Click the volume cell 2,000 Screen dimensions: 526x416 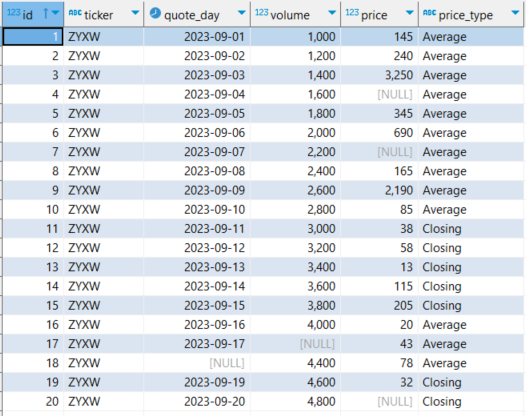pyautogui.click(x=295, y=133)
